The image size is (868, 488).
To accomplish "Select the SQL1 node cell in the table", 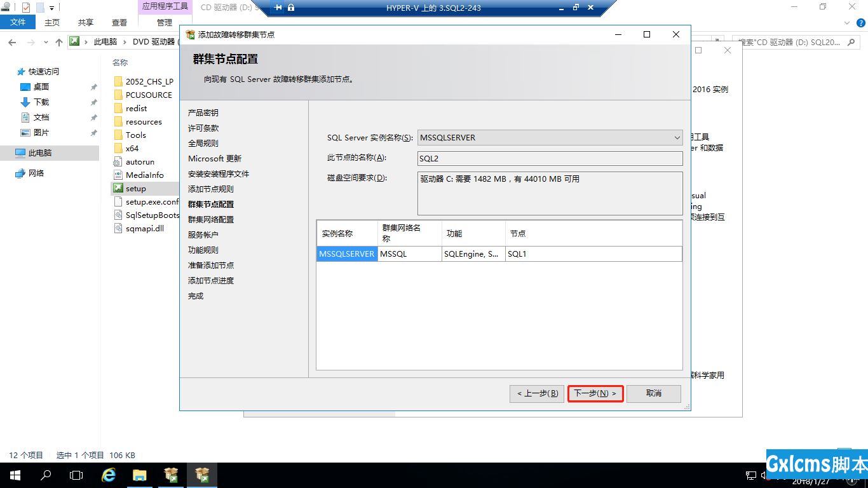I will pos(593,254).
